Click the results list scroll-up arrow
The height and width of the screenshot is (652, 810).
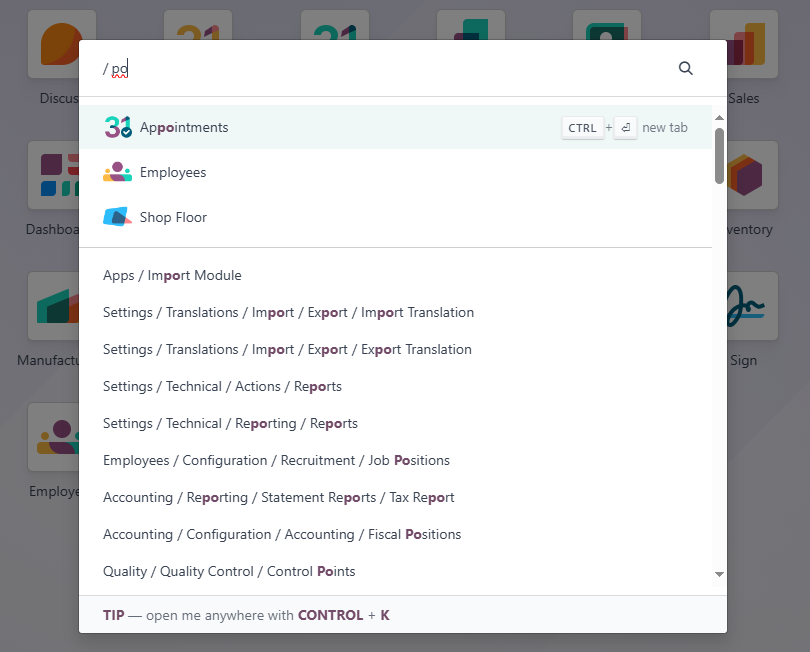(x=719, y=117)
